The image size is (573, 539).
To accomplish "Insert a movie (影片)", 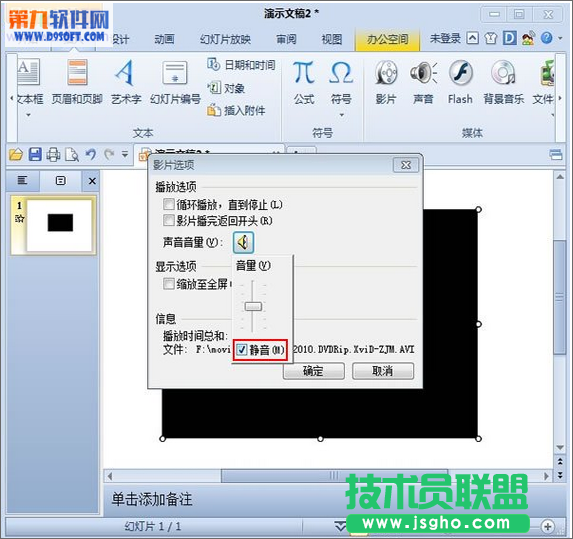I will [386, 81].
